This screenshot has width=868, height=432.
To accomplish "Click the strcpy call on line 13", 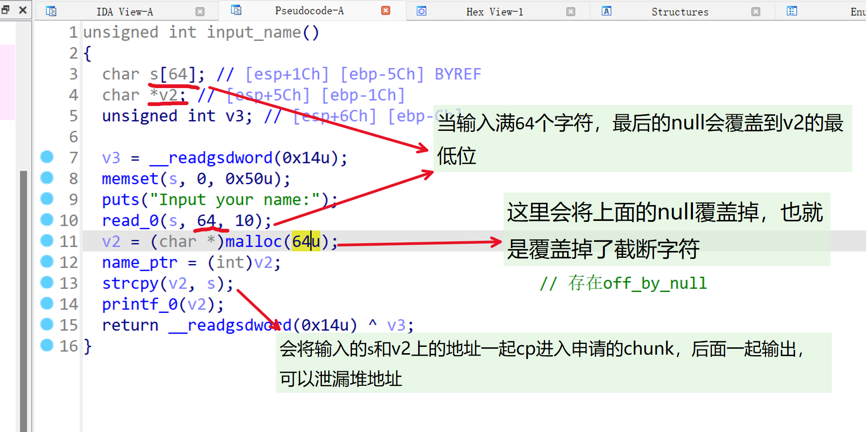I will point(130,284).
